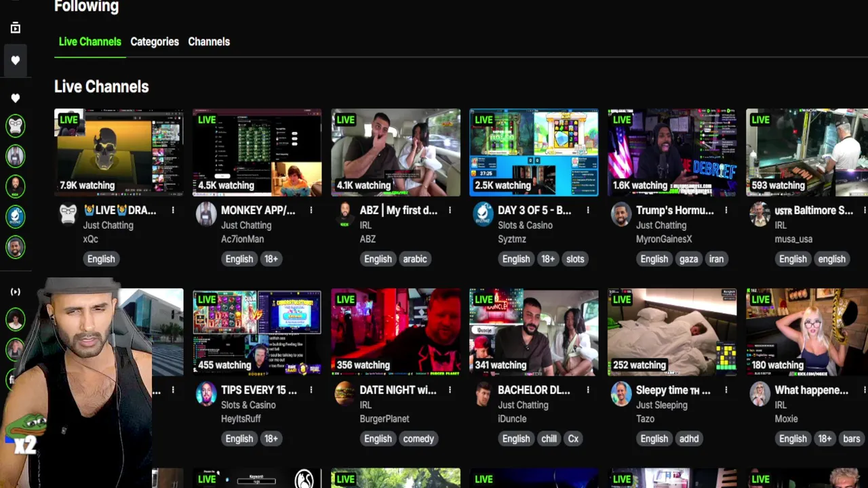The height and width of the screenshot is (488, 868).
Task: Click musa_usa channel avatar
Action: click(760, 214)
